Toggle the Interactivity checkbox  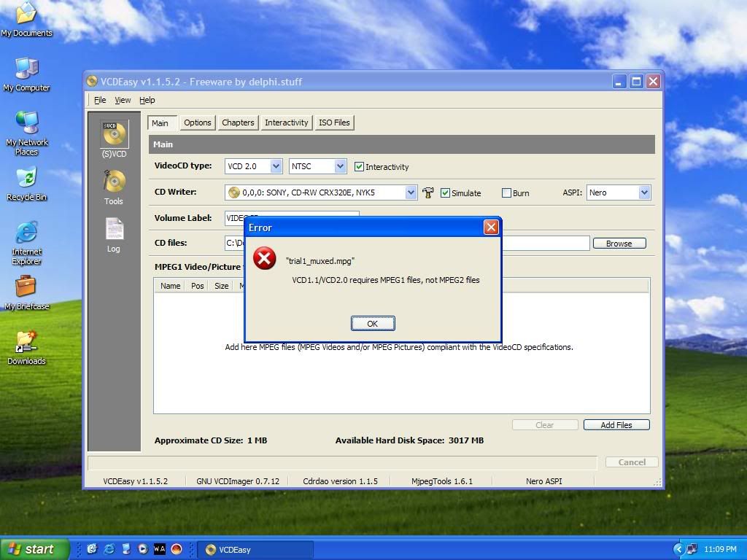point(359,167)
